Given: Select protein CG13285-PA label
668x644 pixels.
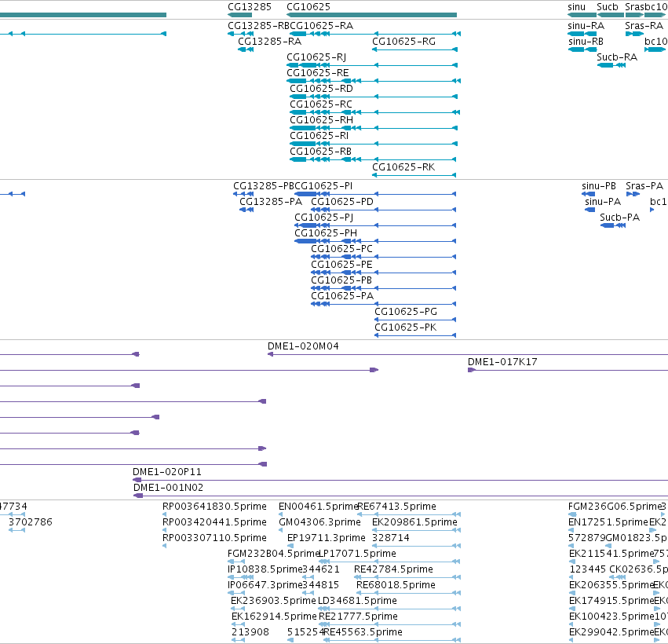Looking at the screenshot, I should [x=271, y=202].
